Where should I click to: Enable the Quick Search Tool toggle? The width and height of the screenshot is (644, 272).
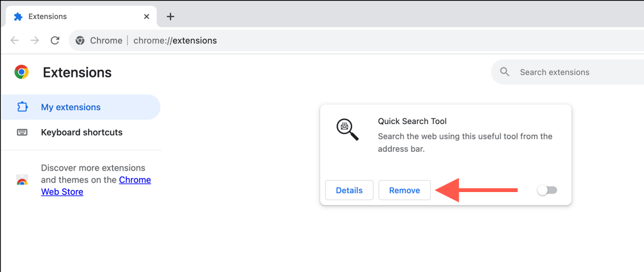547,190
